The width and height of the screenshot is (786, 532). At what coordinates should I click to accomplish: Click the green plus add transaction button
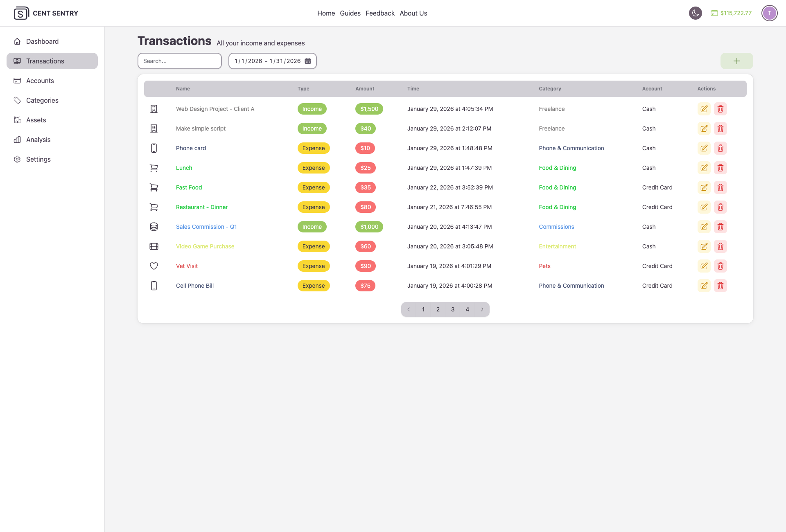pyautogui.click(x=736, y=61)
